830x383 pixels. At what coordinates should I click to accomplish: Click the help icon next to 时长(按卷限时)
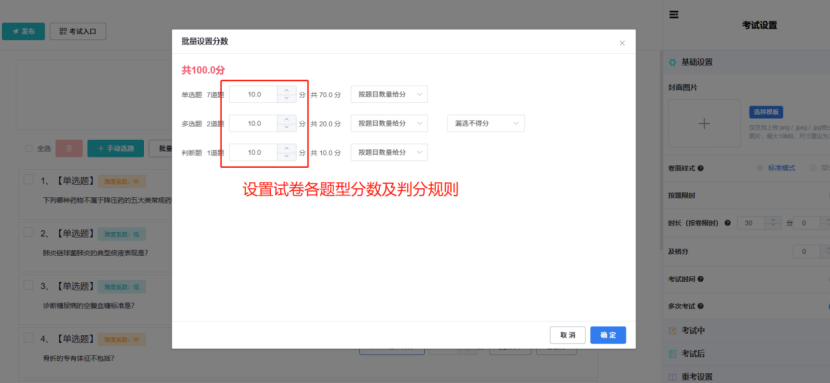tap(727, 223)
